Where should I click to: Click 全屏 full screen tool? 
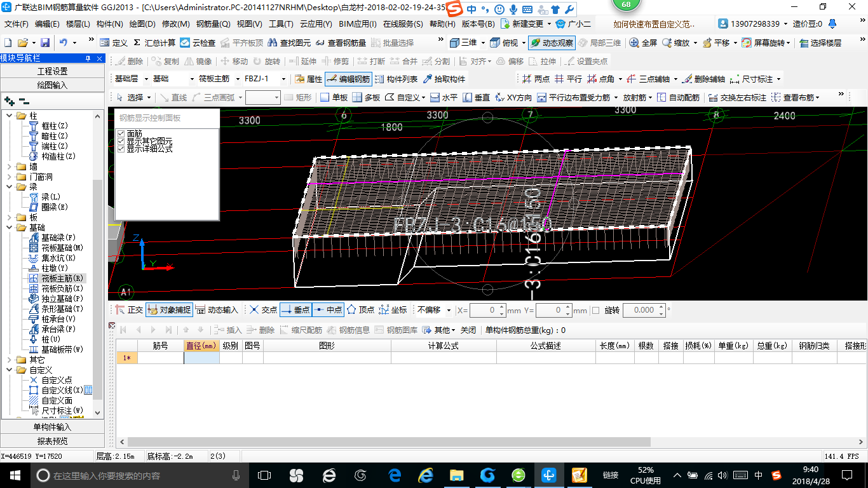click(643, 43)
